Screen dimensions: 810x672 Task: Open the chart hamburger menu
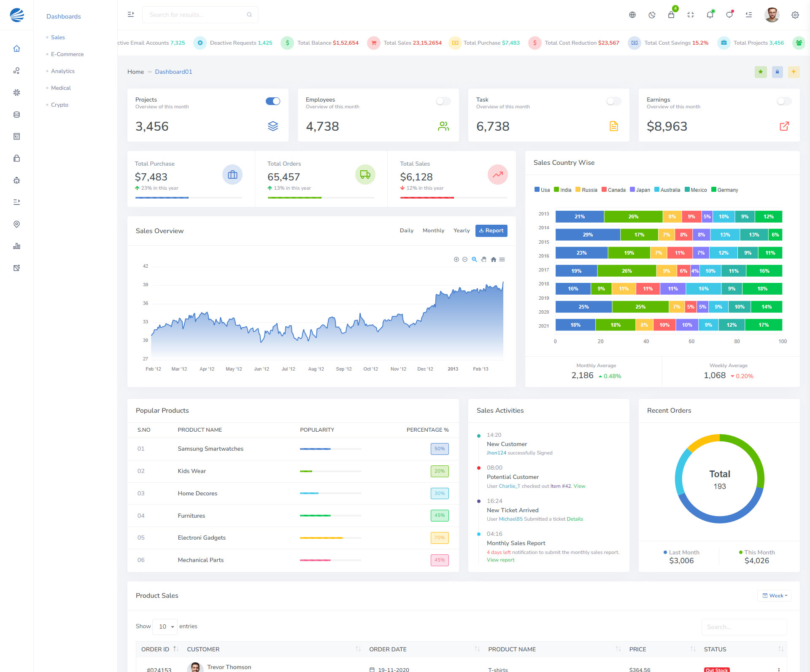502,259
